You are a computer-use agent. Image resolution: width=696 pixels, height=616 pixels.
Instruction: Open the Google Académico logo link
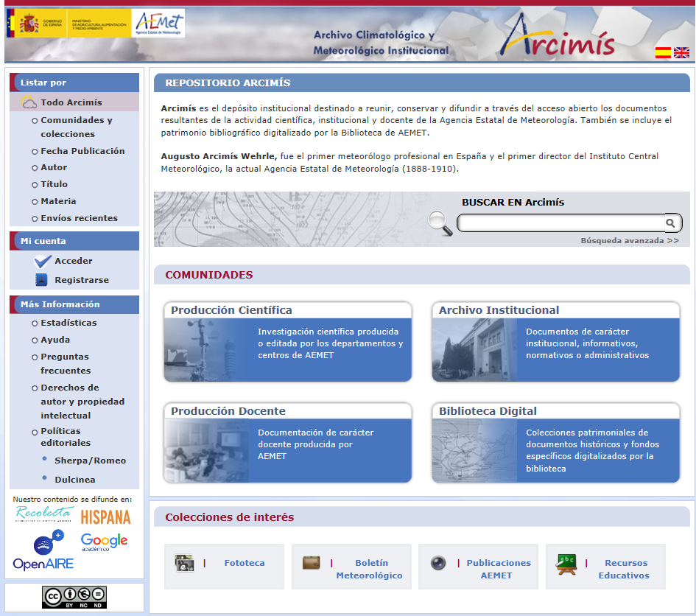point(105,542)
